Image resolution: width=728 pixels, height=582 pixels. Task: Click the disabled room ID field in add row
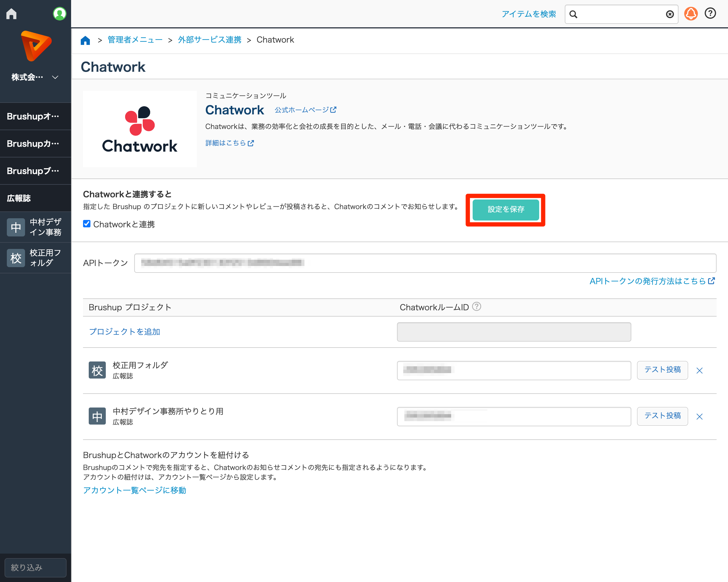tap(514, 332)
